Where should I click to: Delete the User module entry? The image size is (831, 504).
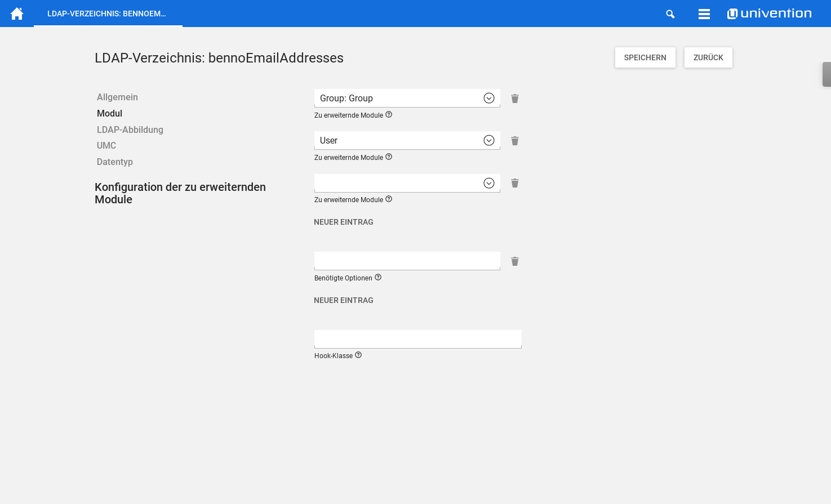click(514, 141)
